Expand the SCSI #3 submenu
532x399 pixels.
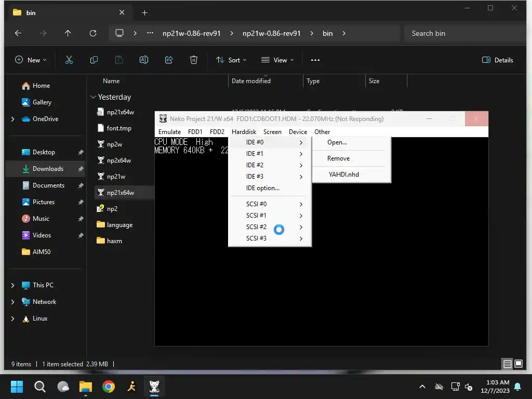coord(270,238)
